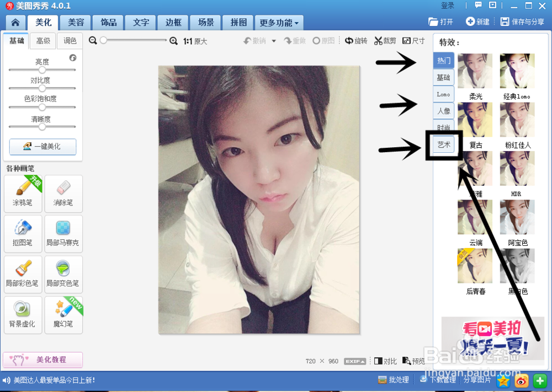The image size is (552, 392).
Task: Select the 高级 adjustments tab
Action: [43, 41]
